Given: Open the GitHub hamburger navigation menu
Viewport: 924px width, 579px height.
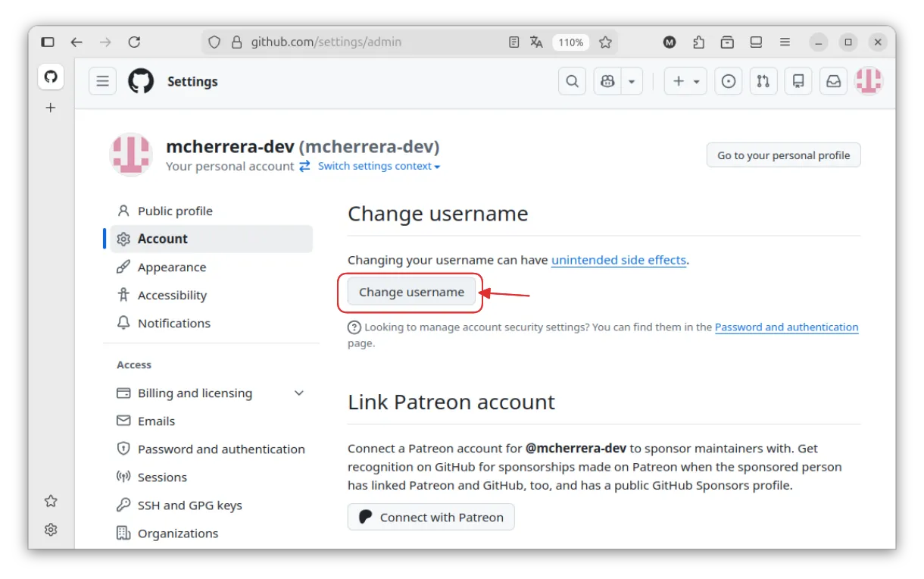Looking at the screenshot, I should click(x=102, y=81).
